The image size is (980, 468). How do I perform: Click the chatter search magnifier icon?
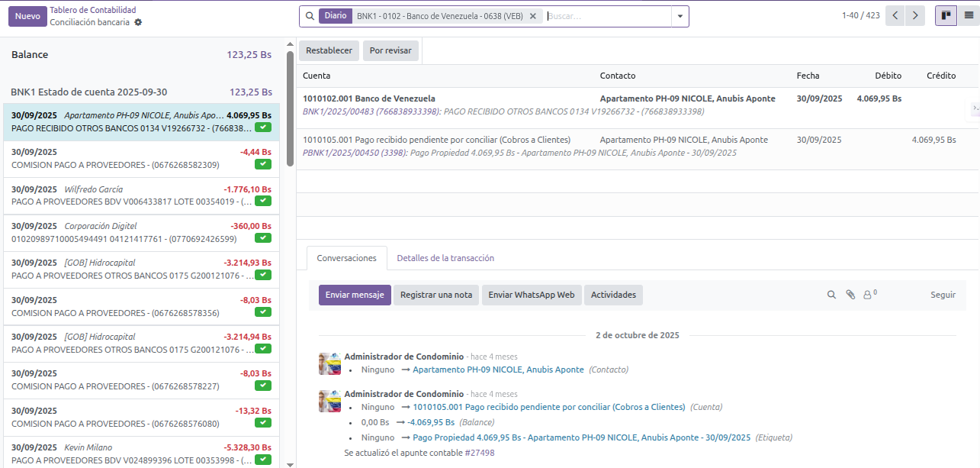pyautogui.click(x=832, y=295)
